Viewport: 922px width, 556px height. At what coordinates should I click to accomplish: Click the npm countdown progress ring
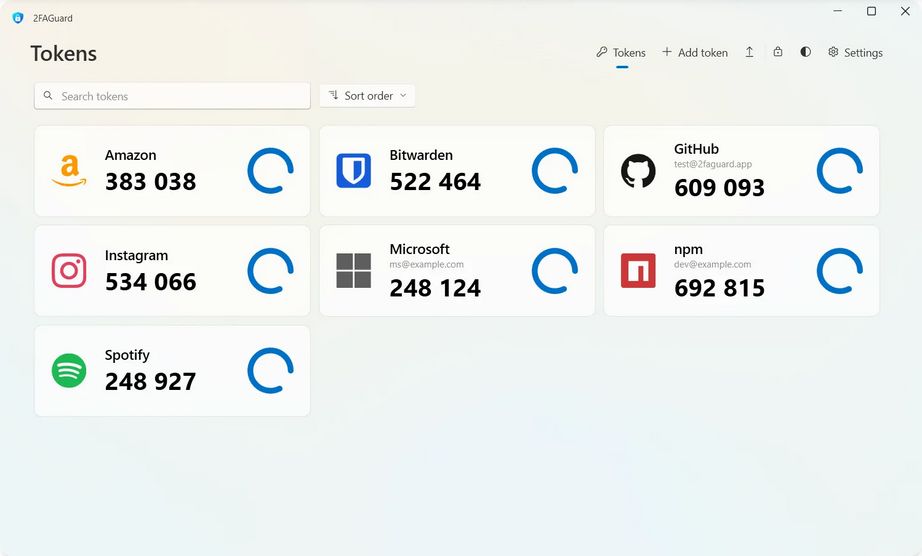click(x=840, y=271)
